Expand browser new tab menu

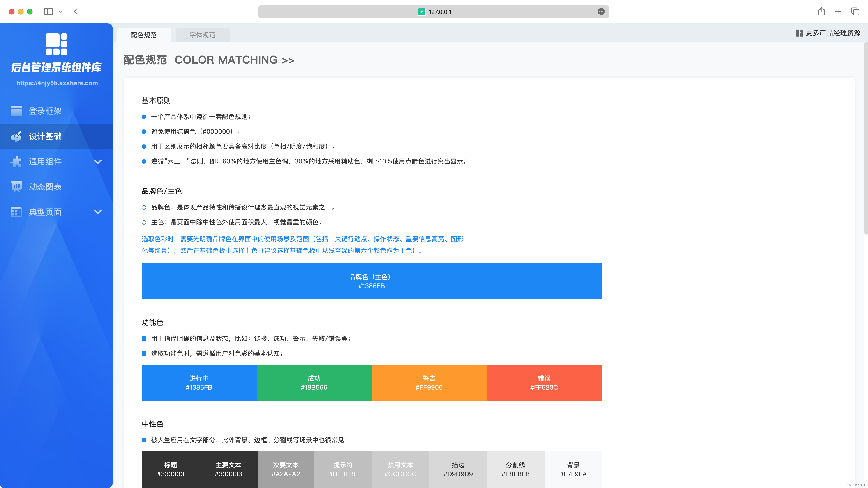[838, 11]
